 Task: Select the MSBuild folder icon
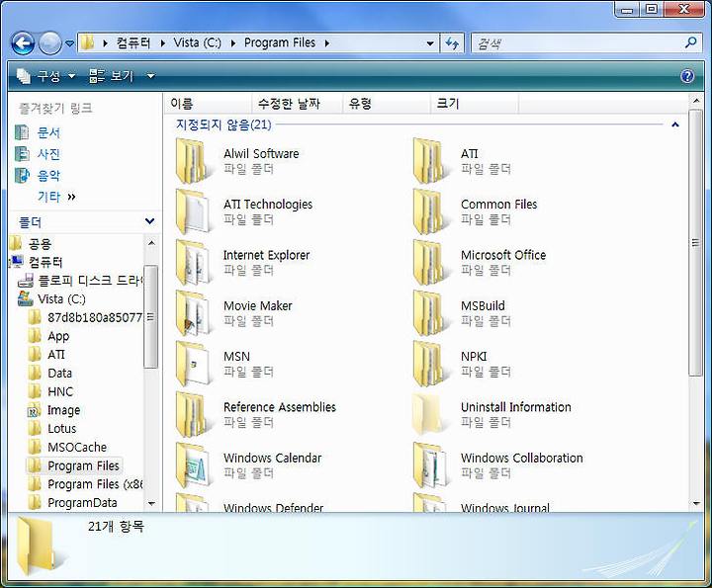point(429,313)
